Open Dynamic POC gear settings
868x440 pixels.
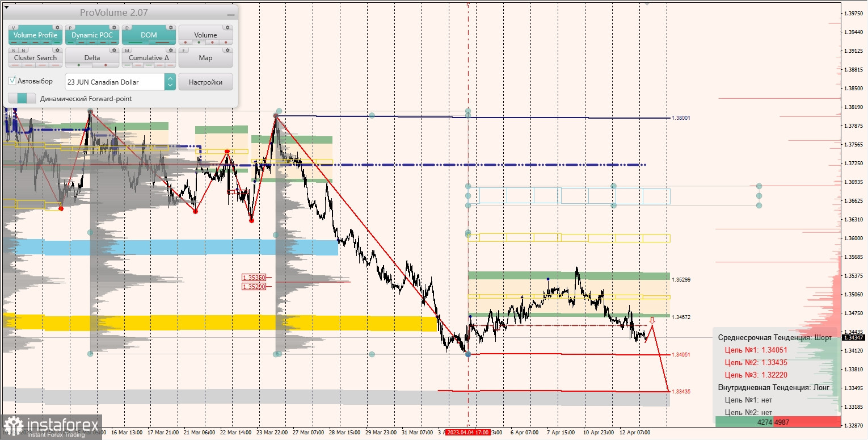pos(114,27)
